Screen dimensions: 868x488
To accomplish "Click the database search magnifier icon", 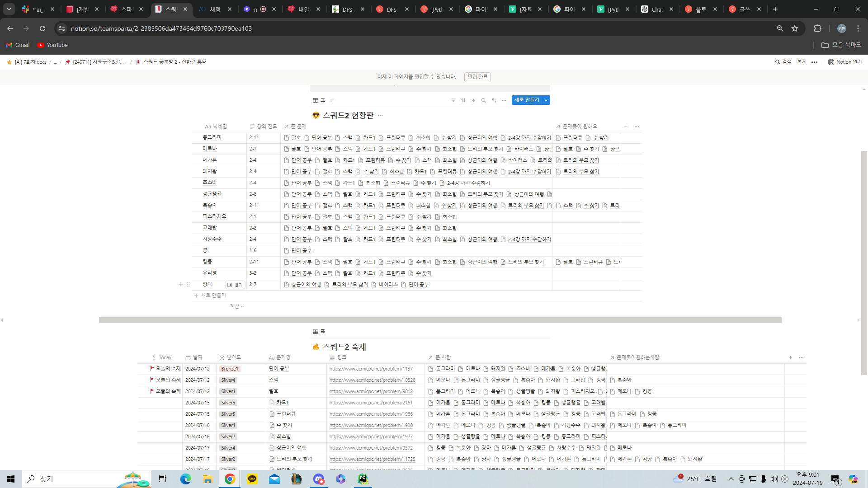I will click(x=484, y=100).
